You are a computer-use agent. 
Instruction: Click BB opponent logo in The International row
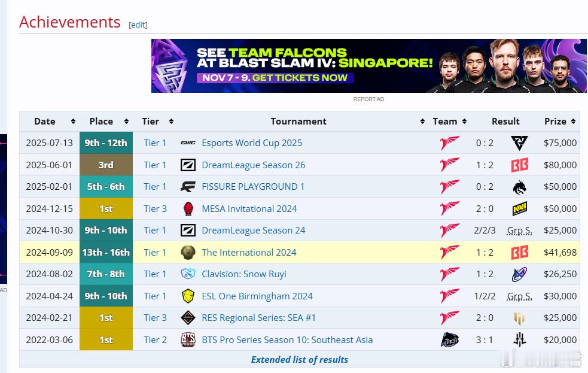520,252
